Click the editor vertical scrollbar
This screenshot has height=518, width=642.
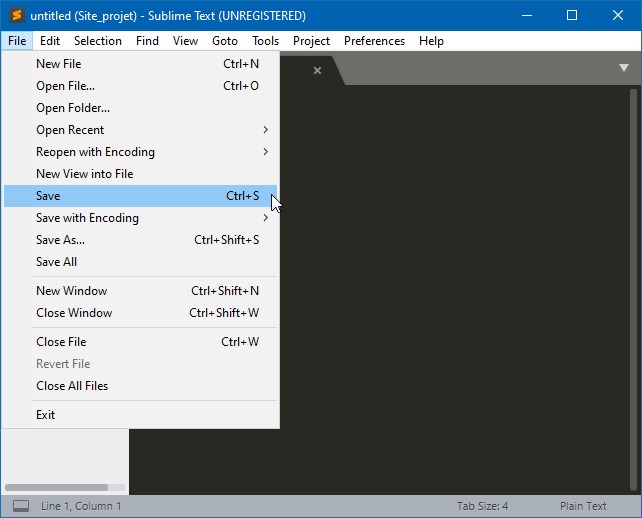(x=633, y=289)
